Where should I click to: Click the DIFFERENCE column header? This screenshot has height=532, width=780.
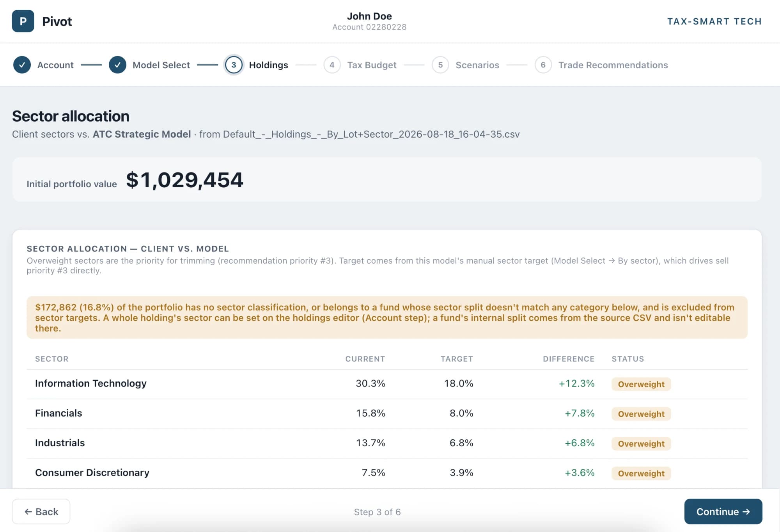click(x=569, y=359)
